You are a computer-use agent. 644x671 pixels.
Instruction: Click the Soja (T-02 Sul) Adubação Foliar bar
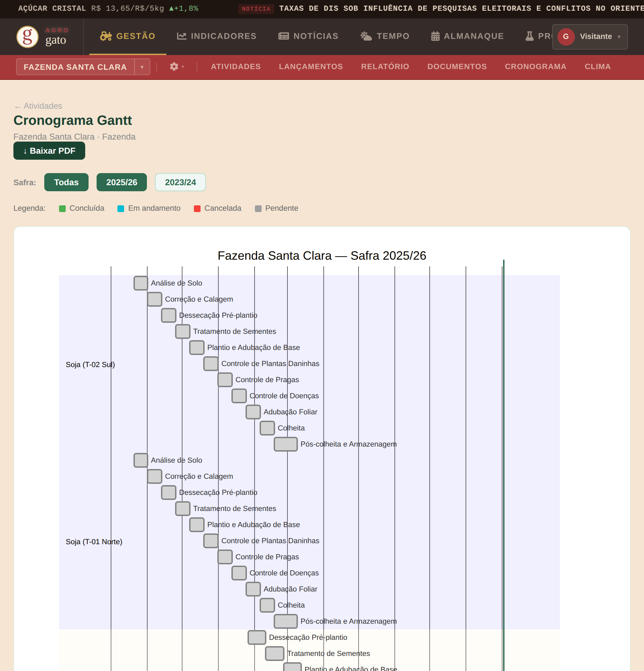coord(253,412)
